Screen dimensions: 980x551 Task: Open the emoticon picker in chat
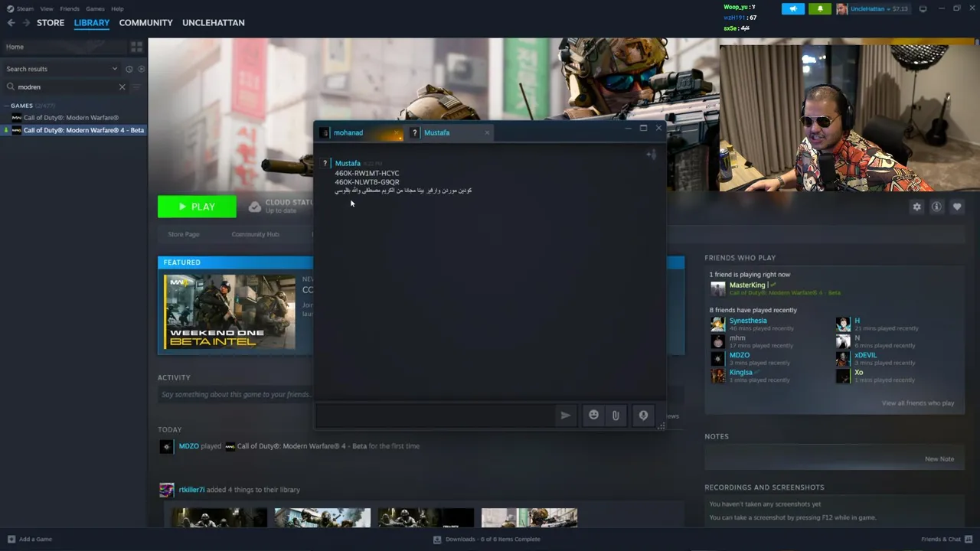pyautogui.click(x=593, y=415)
